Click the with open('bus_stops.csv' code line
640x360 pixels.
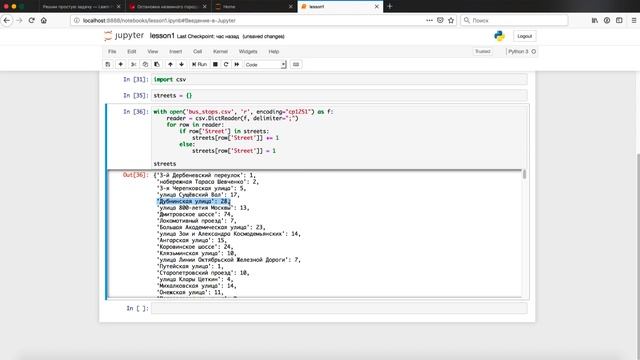[x=243, y=111]
